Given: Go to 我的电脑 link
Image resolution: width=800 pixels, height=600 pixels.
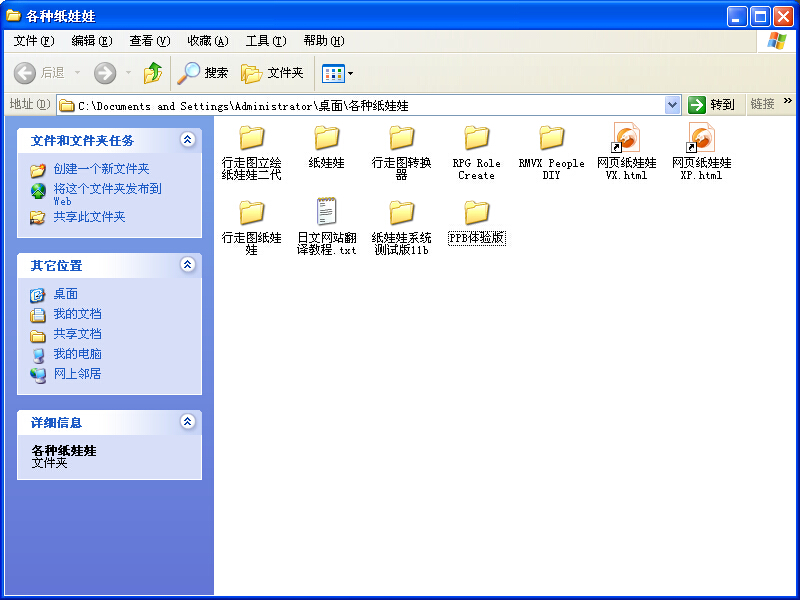Looking at the screenshot, I should click(78, 354).
